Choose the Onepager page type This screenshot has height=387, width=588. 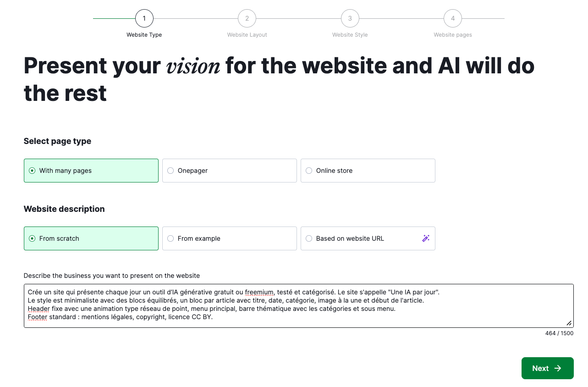170,171
